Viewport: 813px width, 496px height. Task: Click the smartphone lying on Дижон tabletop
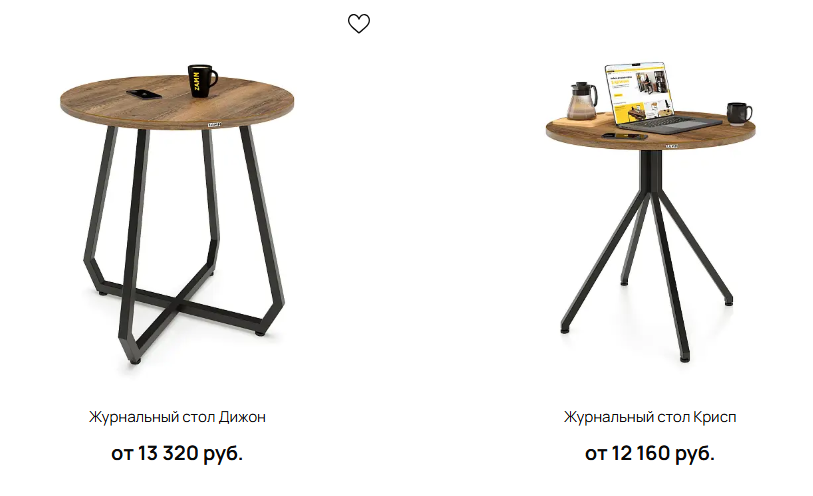click(143, 94)
